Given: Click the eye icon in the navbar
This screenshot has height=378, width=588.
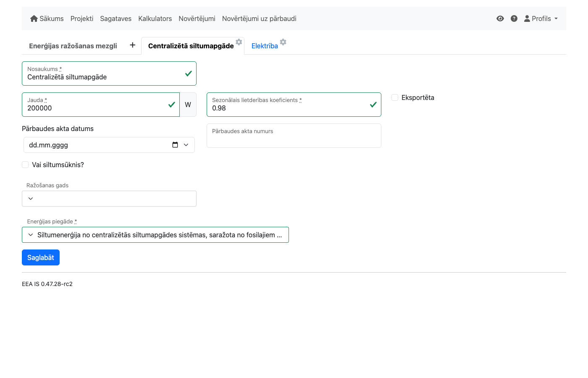Looking at the screenshot, I should point(500,18).
